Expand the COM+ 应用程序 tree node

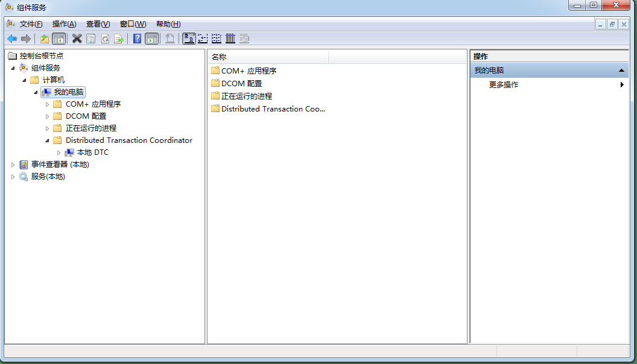(x=47, y=104)
